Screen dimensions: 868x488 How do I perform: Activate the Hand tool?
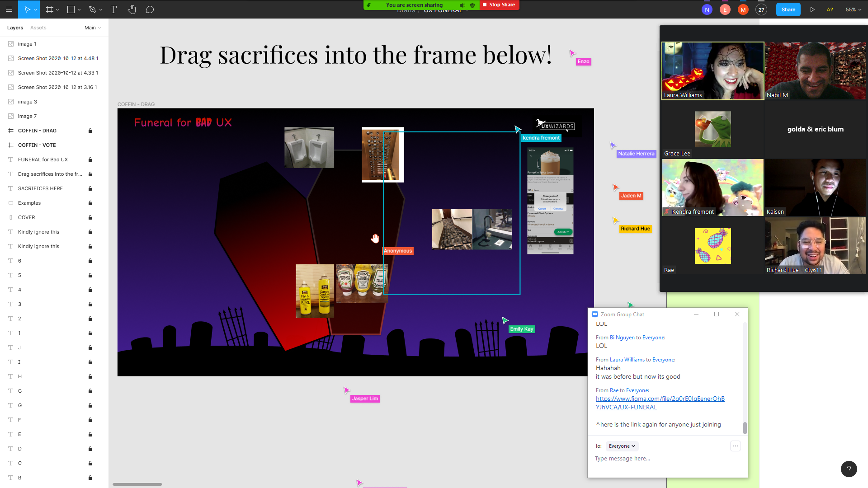click(132, 9)
